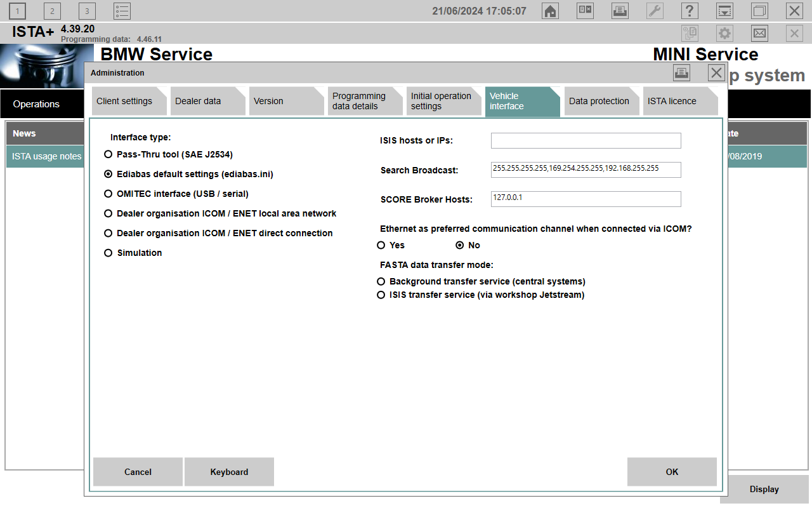The width and height of the screenshot is (812, 508).
Task: Click the ISIS hosts or IPs field
Action: point(586,140)
